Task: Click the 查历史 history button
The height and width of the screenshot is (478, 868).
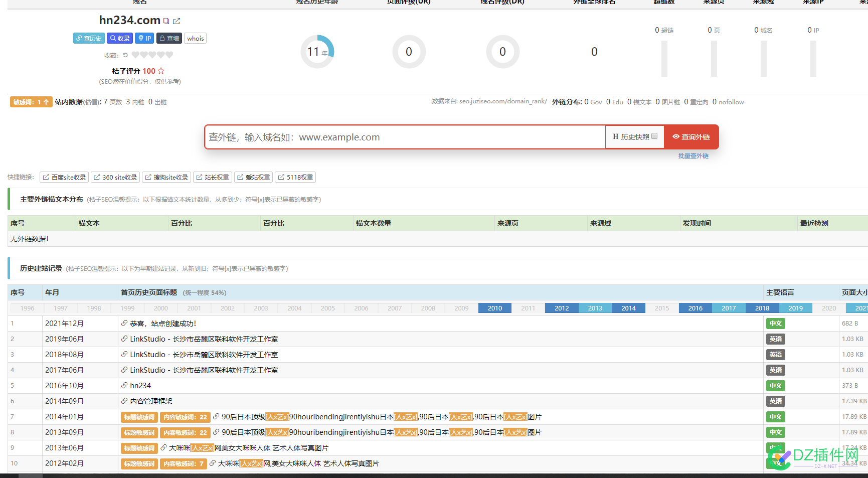Action: pos(89,38)
